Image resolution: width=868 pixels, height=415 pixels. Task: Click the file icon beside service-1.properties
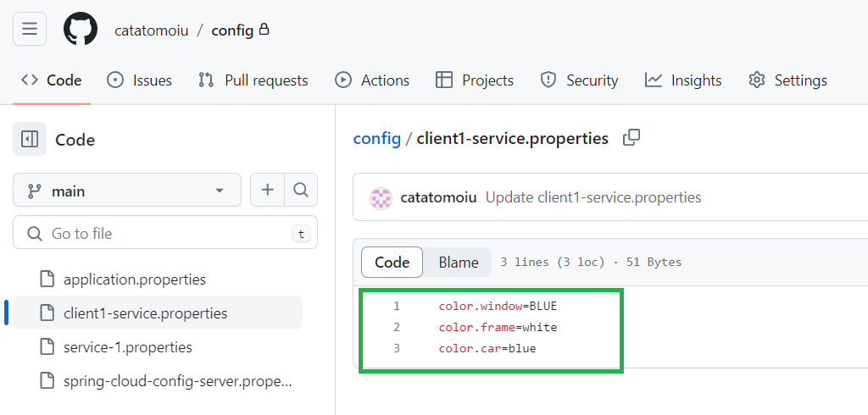coord(48,347)
